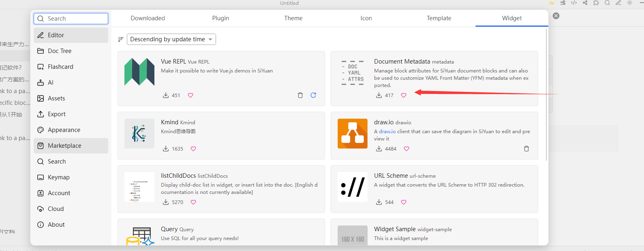
Task: Click the download icon on Kmind widget
Action: coord(166,149)
